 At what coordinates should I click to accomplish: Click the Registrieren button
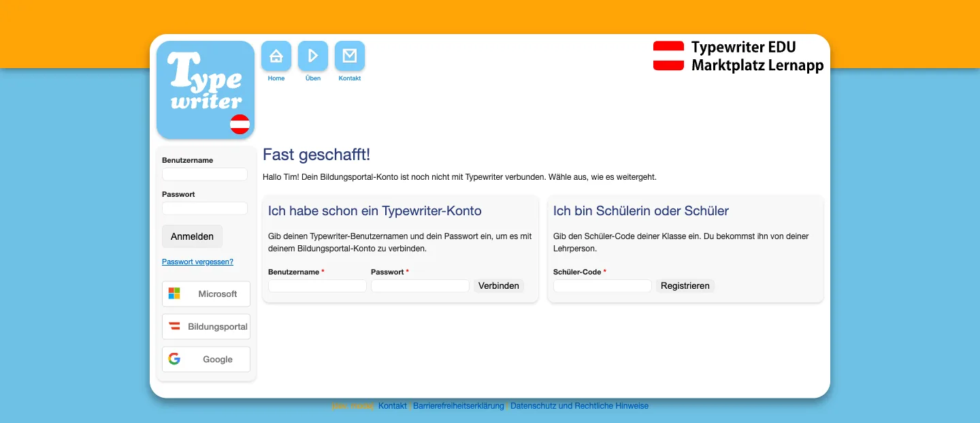click(x=685, y=286)
